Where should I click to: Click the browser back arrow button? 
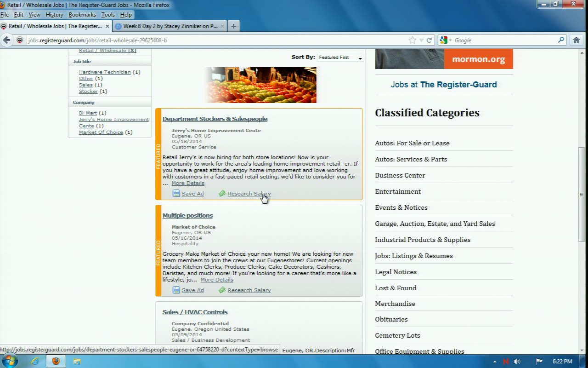[x=7, y=40]
